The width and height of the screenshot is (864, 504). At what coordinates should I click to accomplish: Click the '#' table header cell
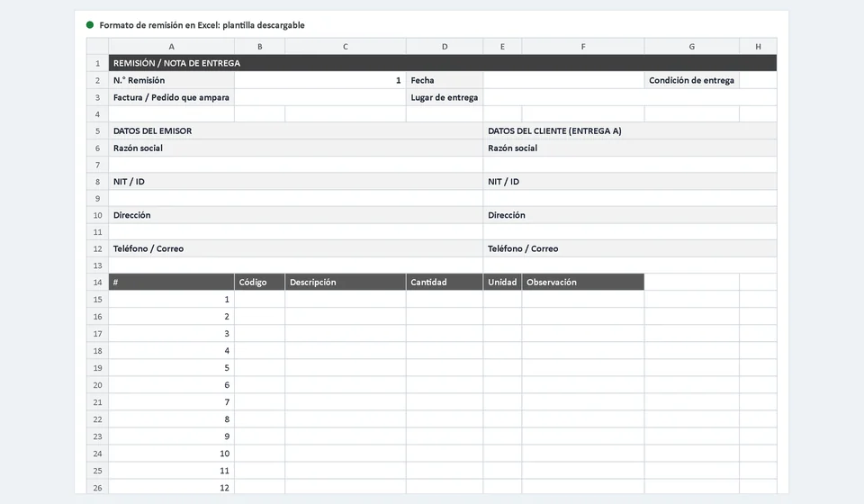coord(171,282)
